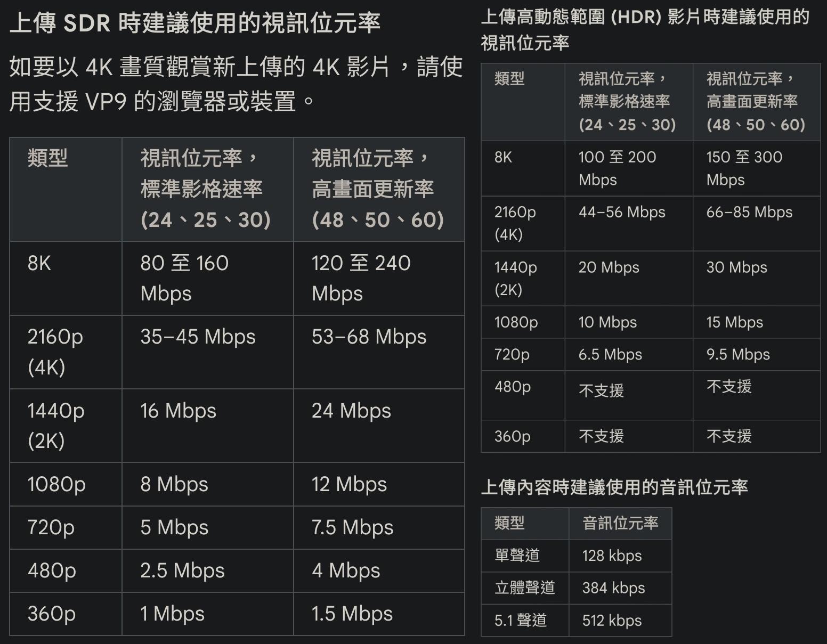Select the 2.5 Mbps cell

pyautogui.click(x=182, y=571)
